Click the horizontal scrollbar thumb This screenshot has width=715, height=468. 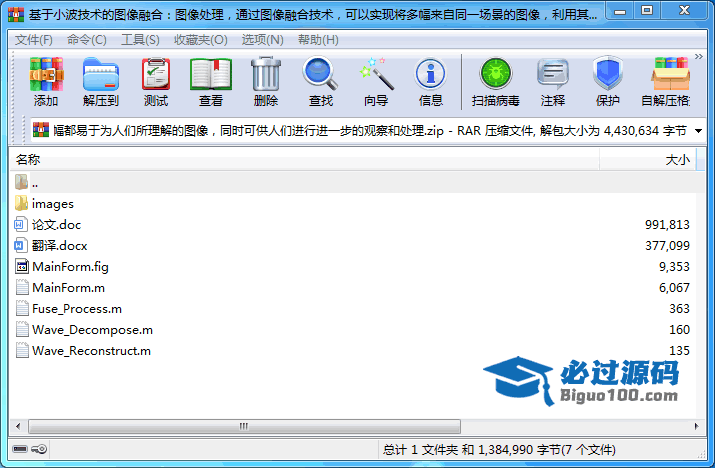point(244,426)
